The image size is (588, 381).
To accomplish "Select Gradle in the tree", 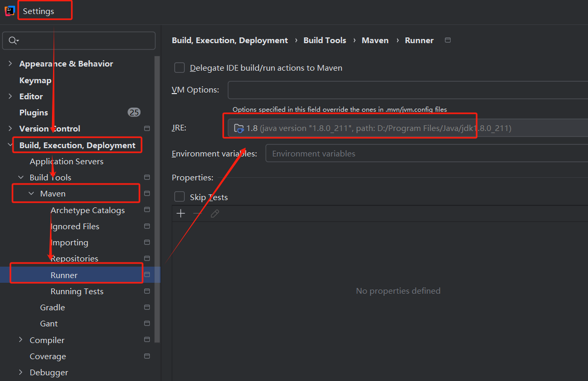I will click(53, 308).
